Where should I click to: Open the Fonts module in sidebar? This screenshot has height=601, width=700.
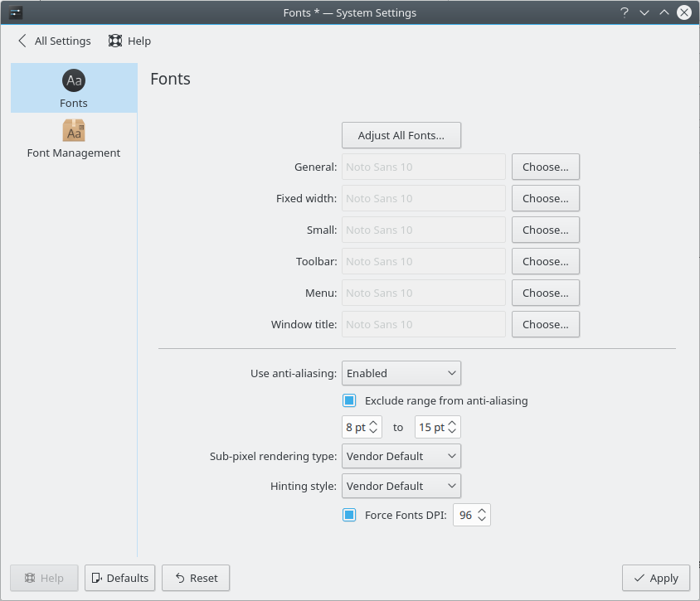click(74, 88)
